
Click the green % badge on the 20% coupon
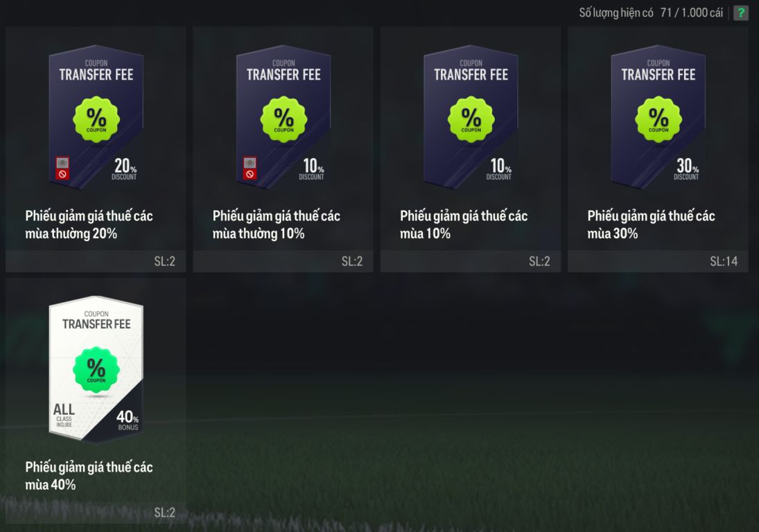(96, 119)
